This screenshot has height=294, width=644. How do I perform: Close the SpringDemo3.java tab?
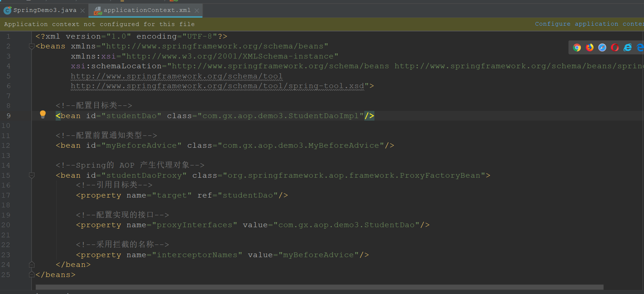(x=83, y=10)
